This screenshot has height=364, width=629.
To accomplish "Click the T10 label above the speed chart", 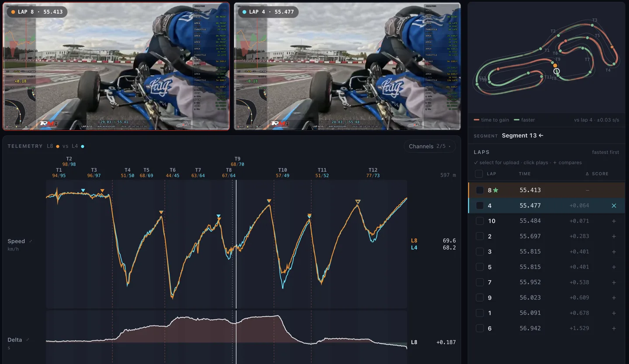I will tap(283, 170).
